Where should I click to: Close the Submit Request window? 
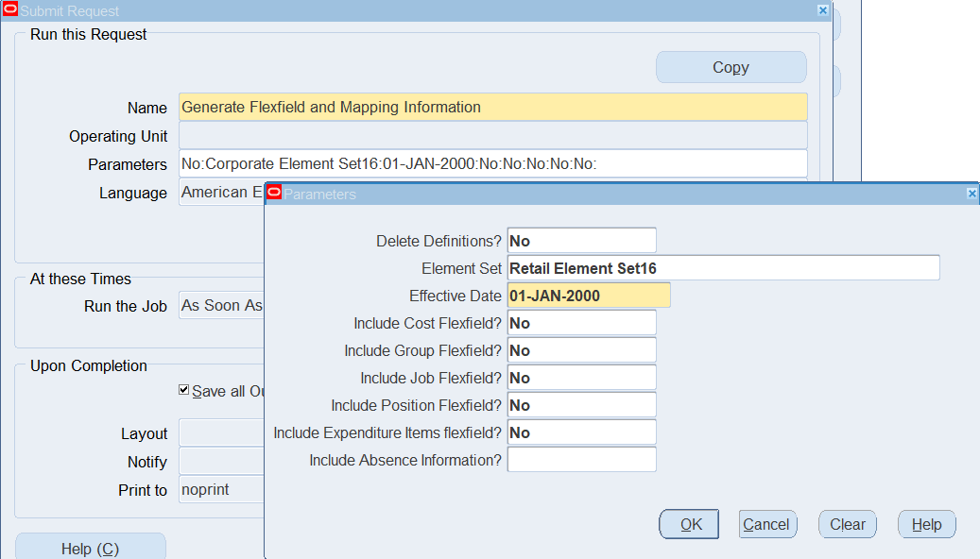(x=822, y=10)
